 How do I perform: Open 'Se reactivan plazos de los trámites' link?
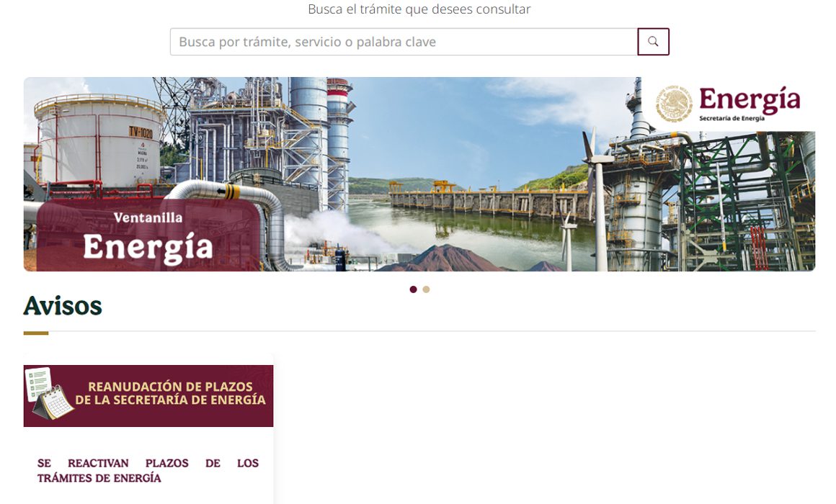click(x=148, y=470)
